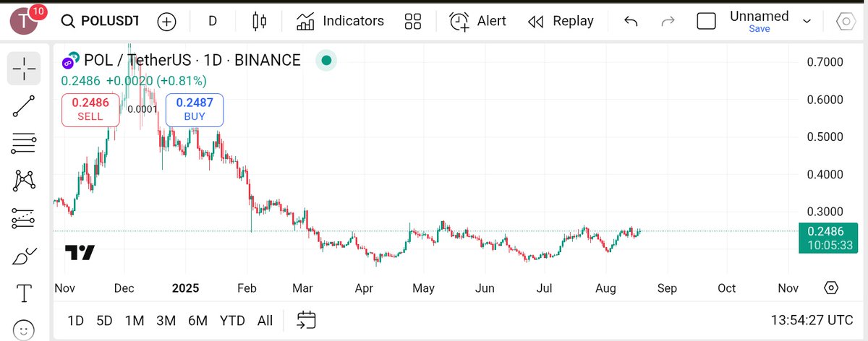The width and height of the screenshot is (868, 341).
Task: Open the layout setup square icon
Action: 706,22
